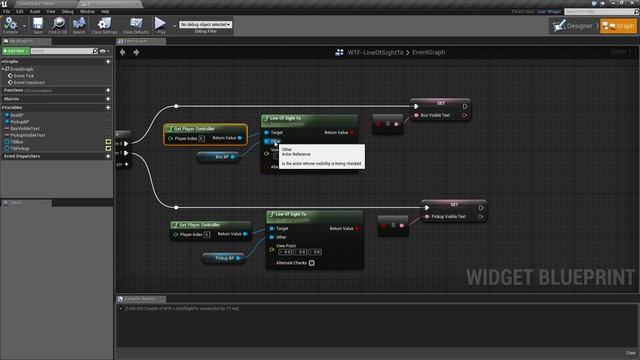Click the Search binoculars icon in the toolbar
Screen dimensions: 640x360
pyautogui.click(x=79, y=25)
